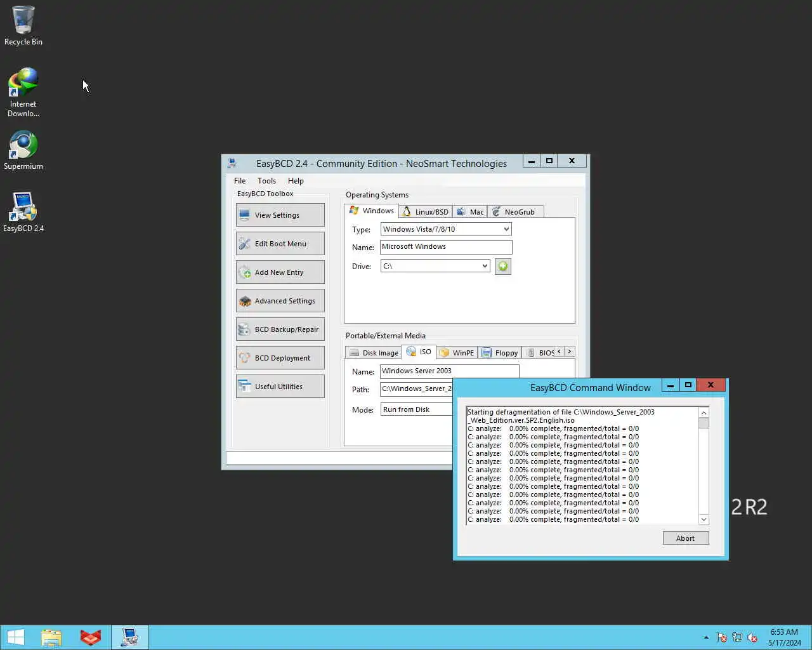Screen dimensions: 812x650
Task: Open the File menu
Action: 240,181
